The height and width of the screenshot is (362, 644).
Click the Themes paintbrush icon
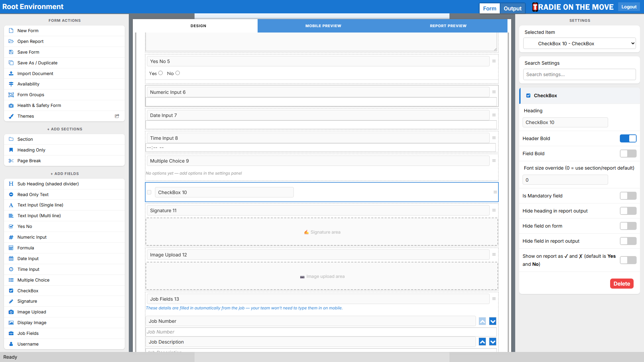click(11, 116)
